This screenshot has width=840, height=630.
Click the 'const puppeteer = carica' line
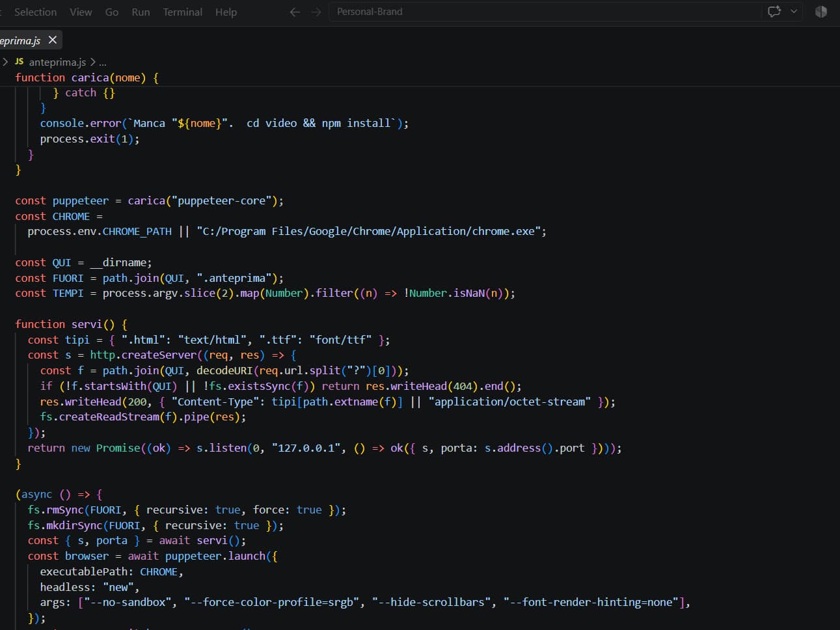[x=150, y=200]
